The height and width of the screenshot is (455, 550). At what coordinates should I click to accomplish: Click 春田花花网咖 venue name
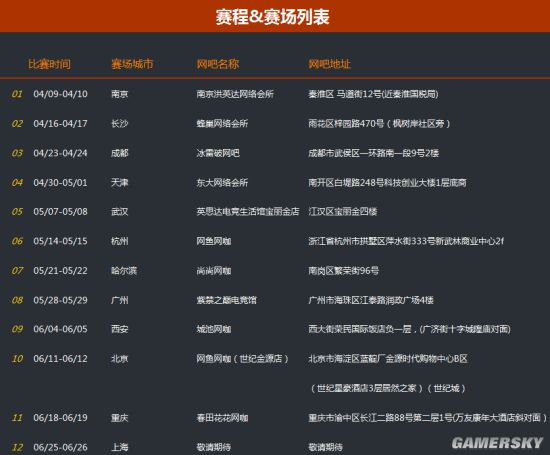(x=222, y=417)
